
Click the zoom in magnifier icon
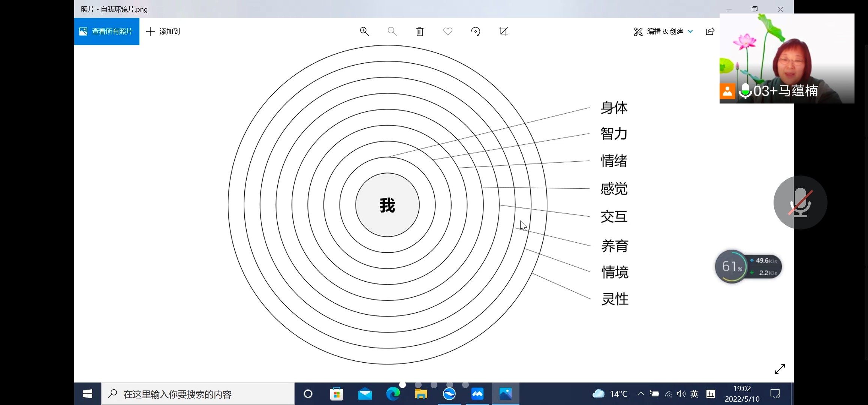(x=364, y=31)
